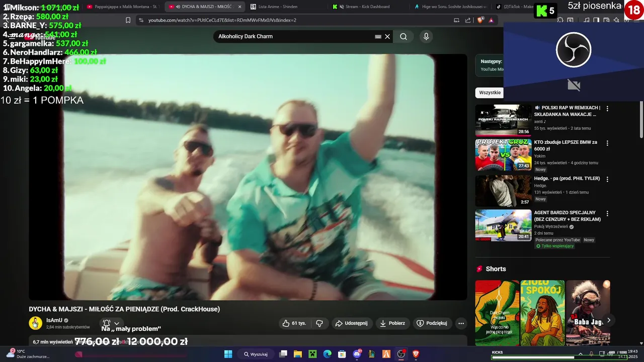Open the weather widget showing 10°C
This screenshot has width=644, height=362.
pyautogui.click(x=28, y=354)
